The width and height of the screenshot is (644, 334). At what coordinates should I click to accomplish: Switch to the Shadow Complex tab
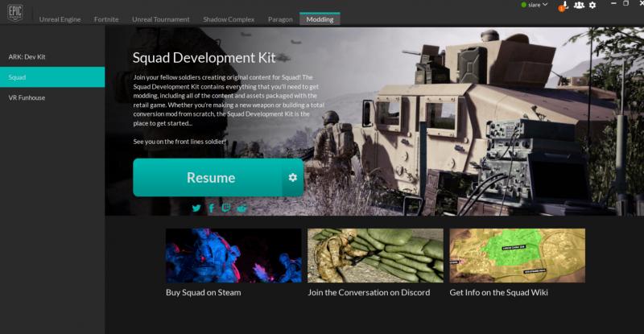click(229, 19)
